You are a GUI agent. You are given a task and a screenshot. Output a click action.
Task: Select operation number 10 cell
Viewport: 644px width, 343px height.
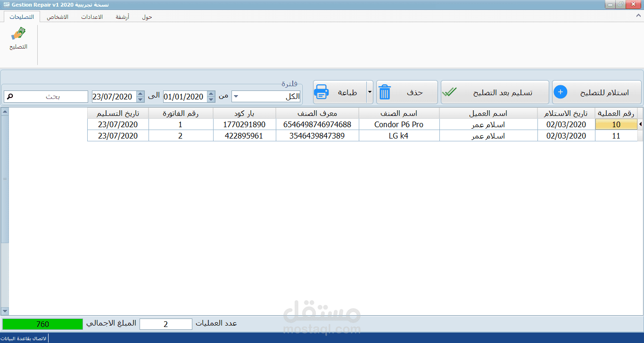[616, 124]
